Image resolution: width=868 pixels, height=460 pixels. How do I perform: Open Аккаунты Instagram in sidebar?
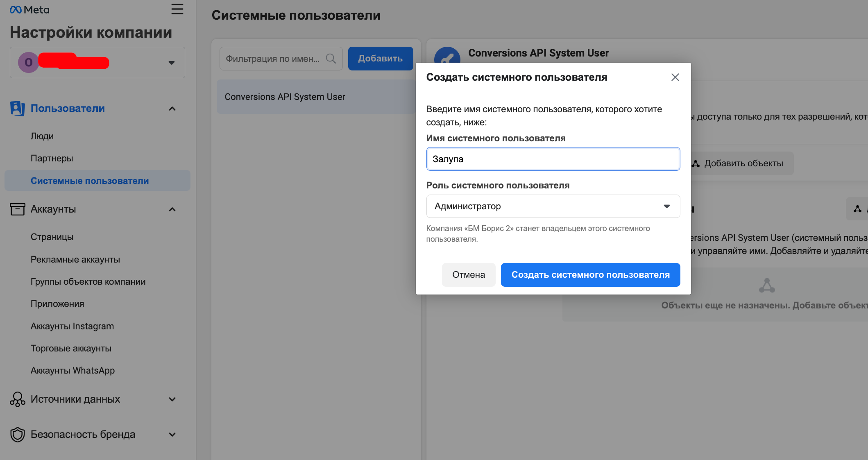point(72,326)
